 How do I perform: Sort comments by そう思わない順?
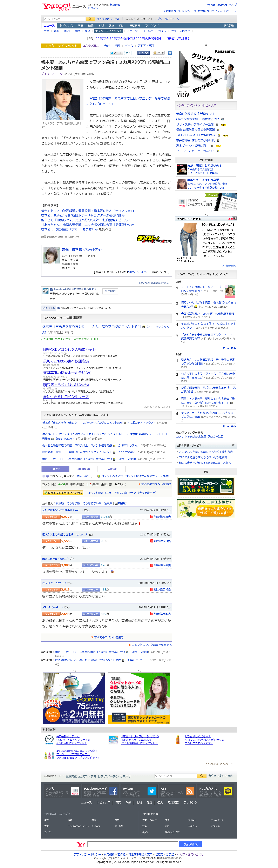[92, 503]
